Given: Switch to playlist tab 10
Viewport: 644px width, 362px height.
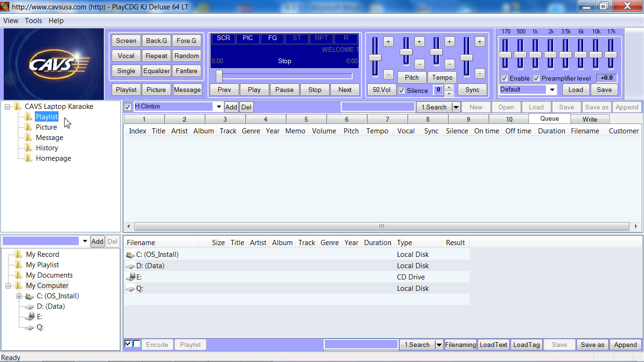Looking at the screenshot, I should tap(509, 119).
